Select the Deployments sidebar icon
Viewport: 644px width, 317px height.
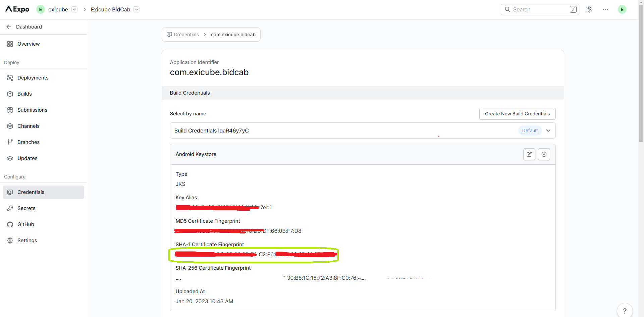[x=10, y=77]
